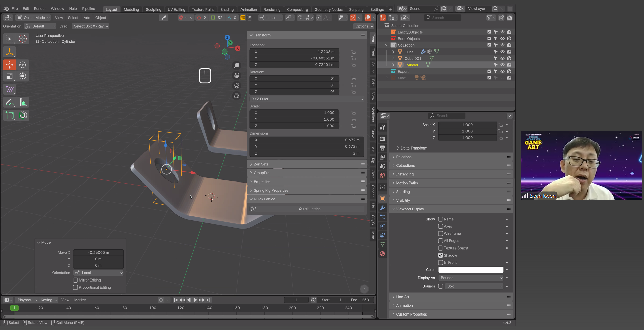
Task: Enable the In Front checkbox
Action: [440, 262]
